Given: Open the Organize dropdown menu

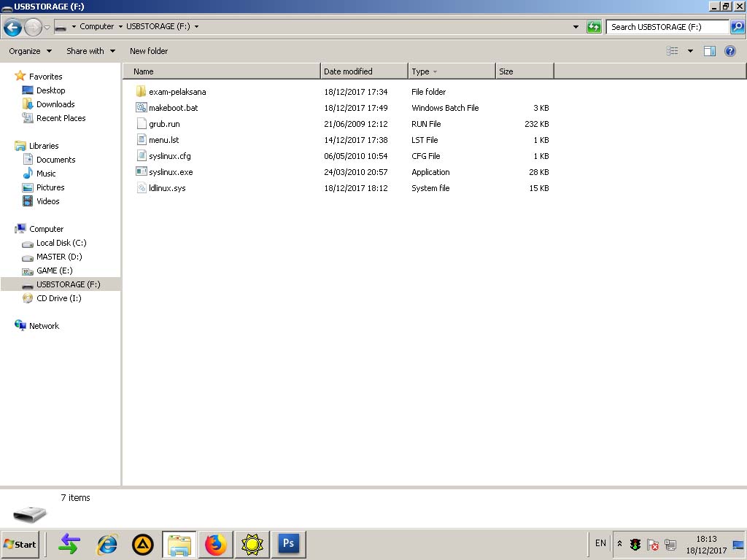Looking at the screenshot, I should pos(30,51).
